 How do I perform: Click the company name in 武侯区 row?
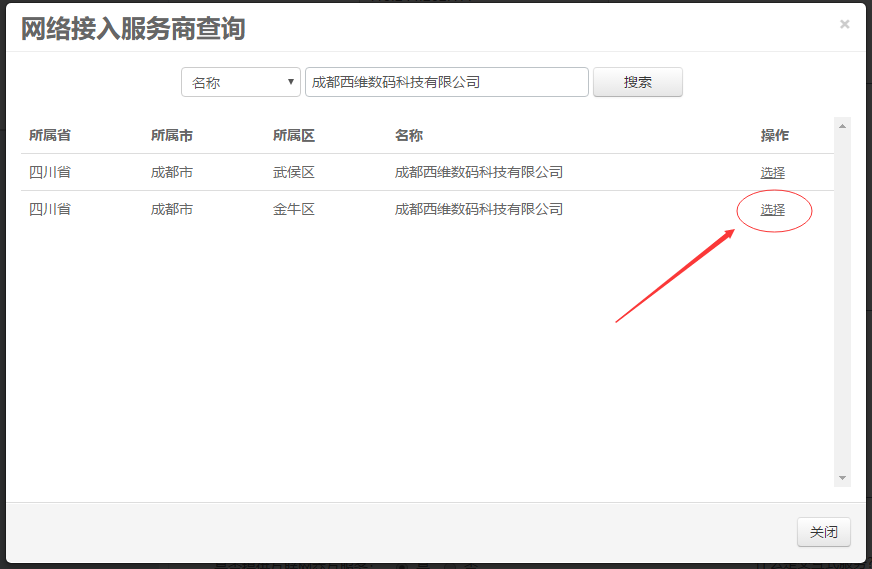click(478, 172)
